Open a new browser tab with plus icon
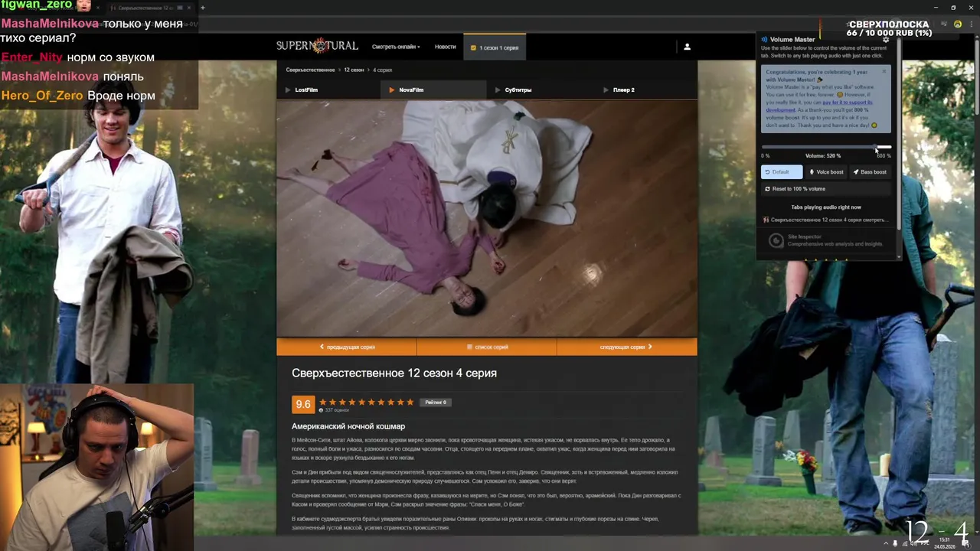980x551 pixels. [202, 8]
